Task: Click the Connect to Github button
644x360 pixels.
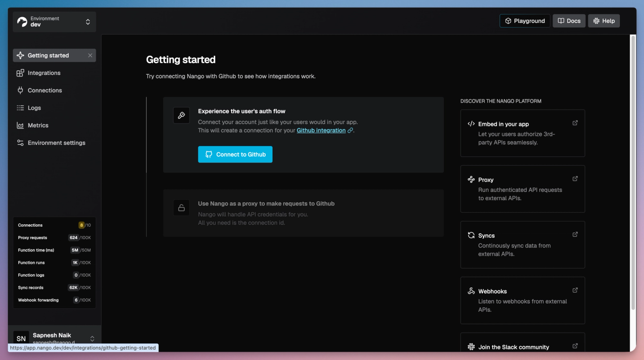Action: coord(235,154)
